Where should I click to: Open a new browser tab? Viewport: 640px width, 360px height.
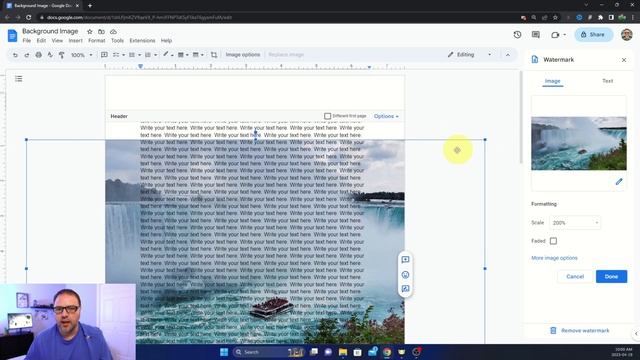click(x=90, y=6)
